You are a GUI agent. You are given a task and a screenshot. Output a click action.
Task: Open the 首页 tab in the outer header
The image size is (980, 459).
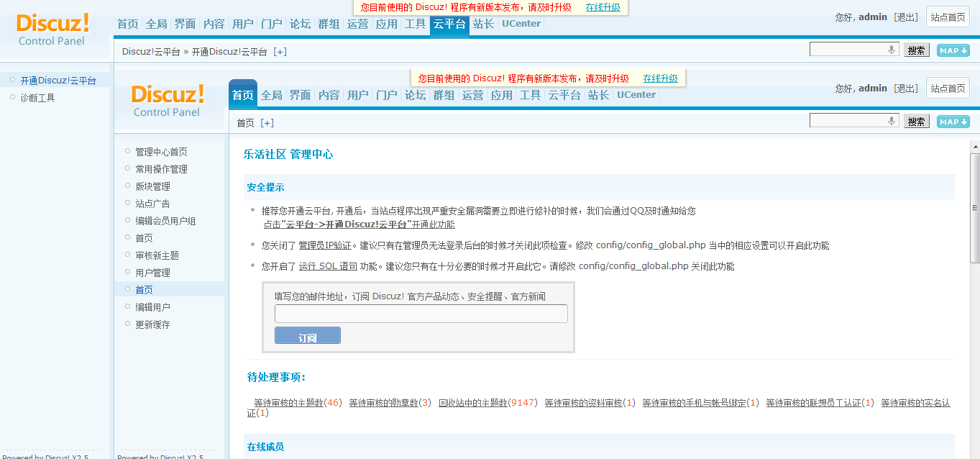(127, 24)
